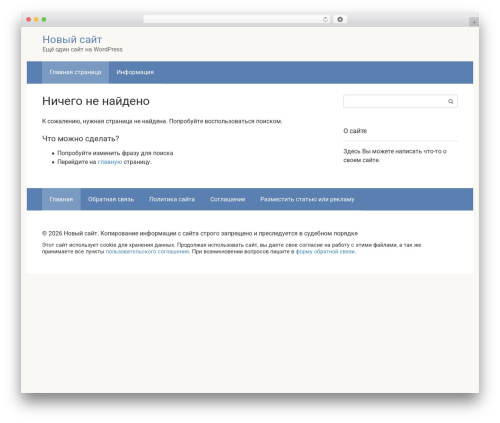Image resolution: width=500 pixels, height=423 pixels.
Task: Click the О сайте widget heading
Action: coord(355,131)
